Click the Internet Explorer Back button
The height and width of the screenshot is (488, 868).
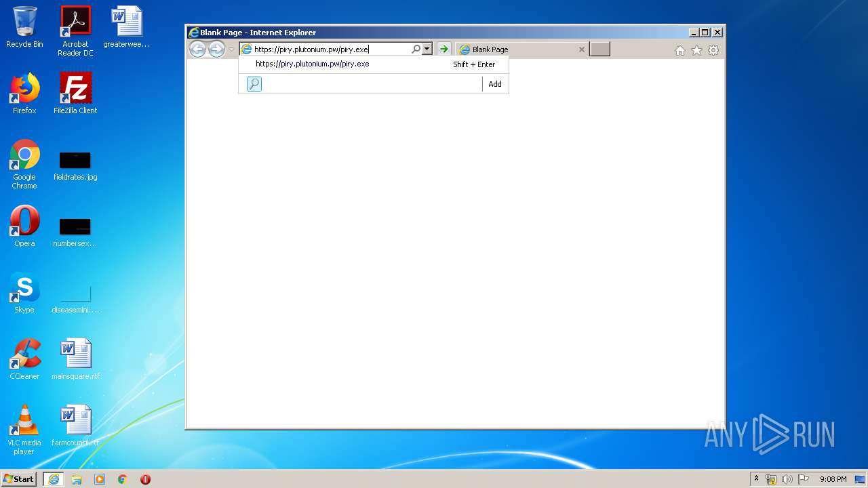click(197, 49)
